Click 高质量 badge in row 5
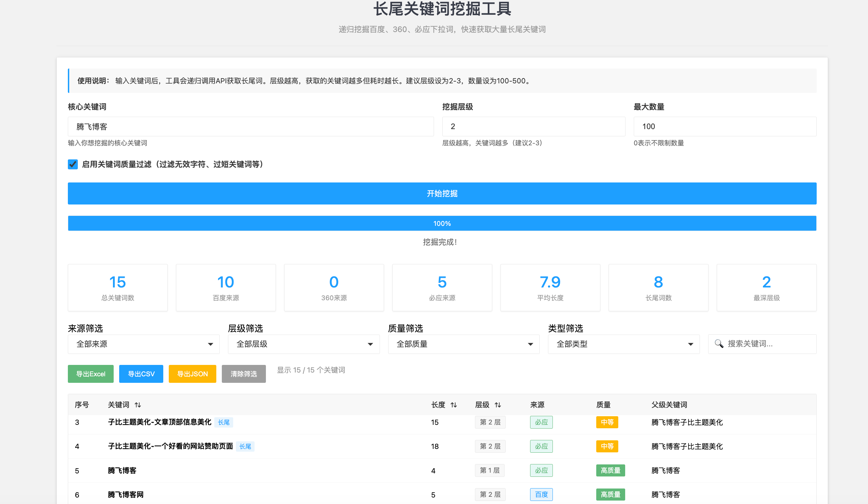Screen dimensions: 868x504 coord(611,471)
